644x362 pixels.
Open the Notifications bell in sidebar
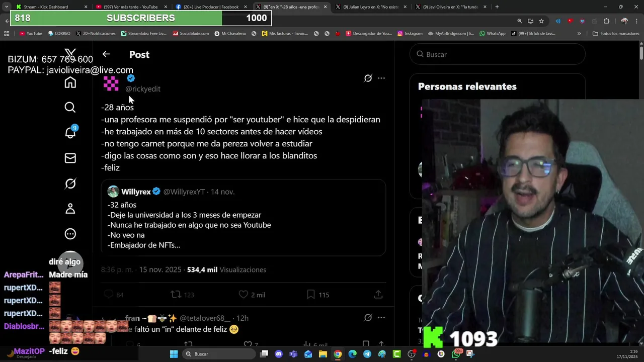(70, 132)
